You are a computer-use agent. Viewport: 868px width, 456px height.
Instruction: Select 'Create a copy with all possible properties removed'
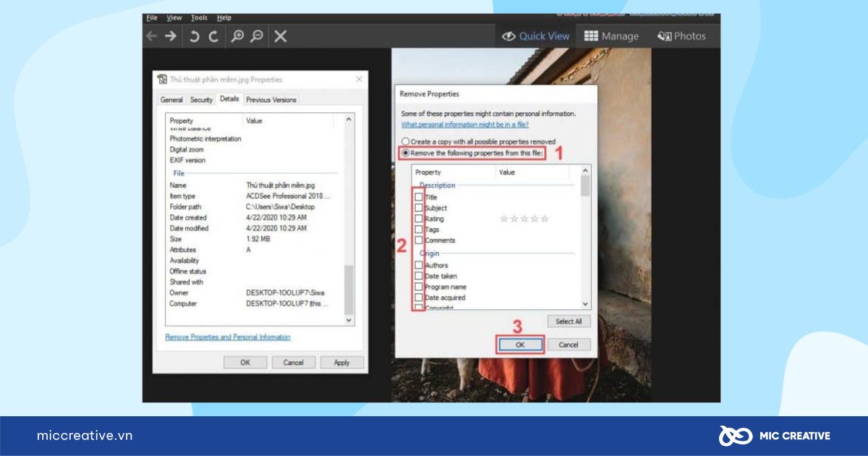pyautogui.click(x=479, y=142)
